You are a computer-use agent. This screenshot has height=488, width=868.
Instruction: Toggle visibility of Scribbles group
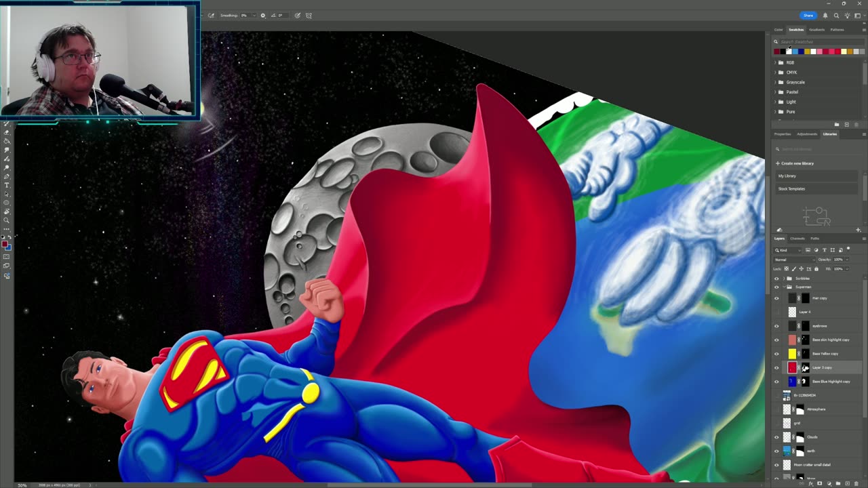[x=777, y=279]
